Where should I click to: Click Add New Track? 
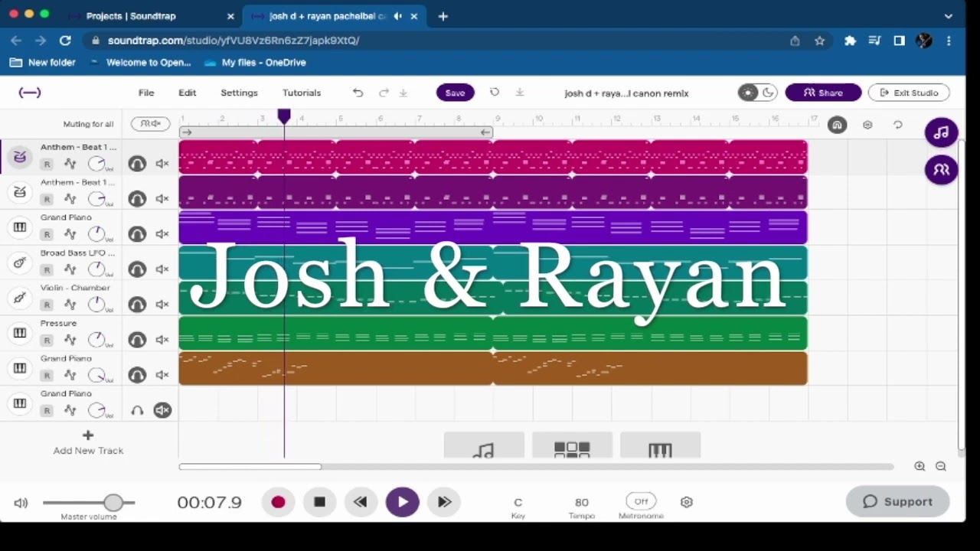[88, 443]
